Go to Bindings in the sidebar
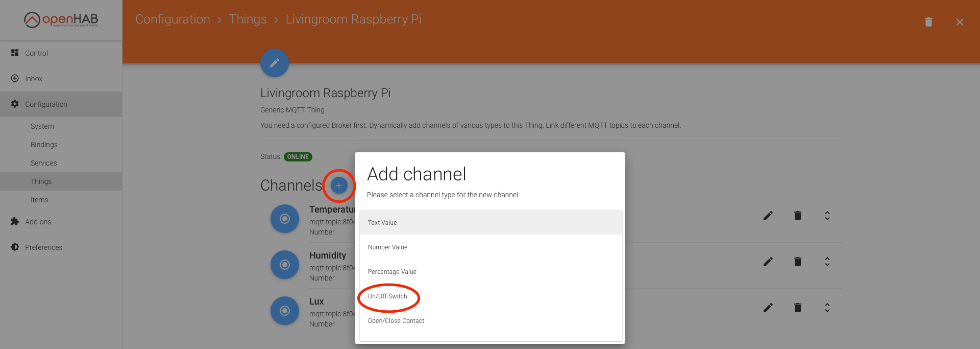 (44, 145)
